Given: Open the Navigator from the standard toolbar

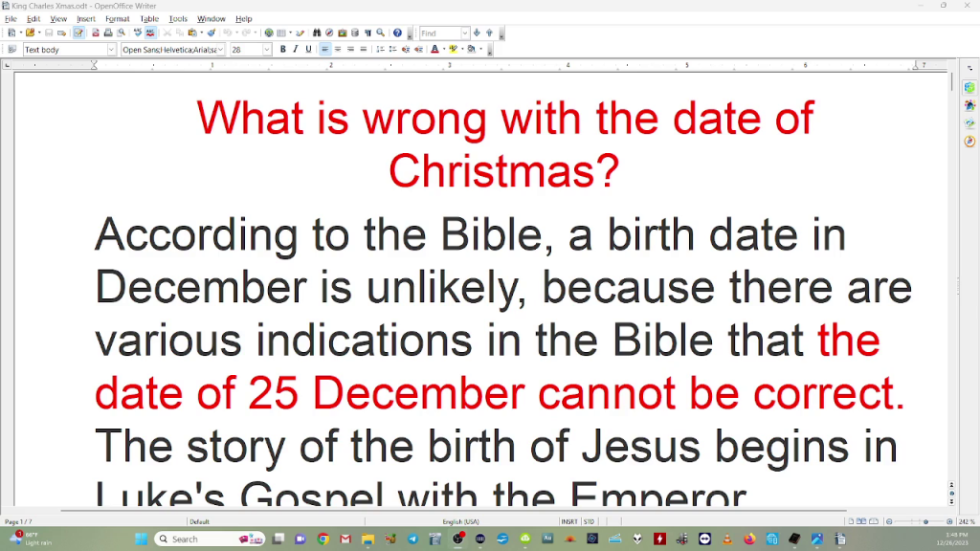Looking at the screenshot, I should (x=329, y=33).
